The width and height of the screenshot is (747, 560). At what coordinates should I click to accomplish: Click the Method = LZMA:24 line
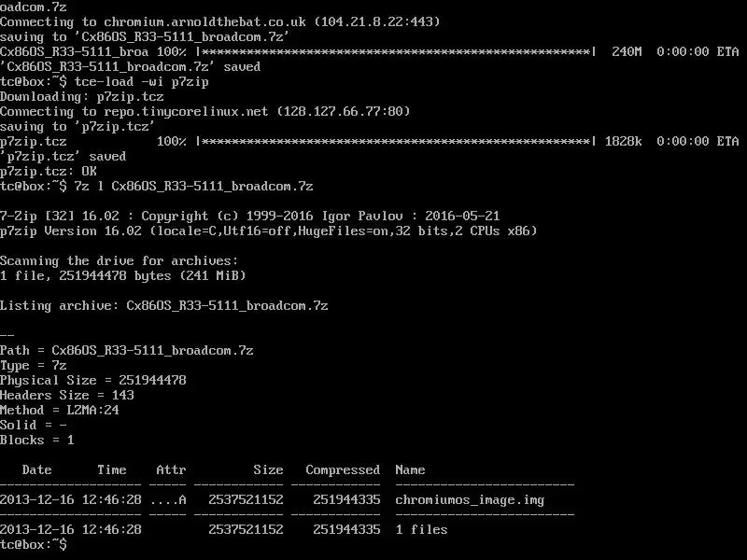pos(60,410)
